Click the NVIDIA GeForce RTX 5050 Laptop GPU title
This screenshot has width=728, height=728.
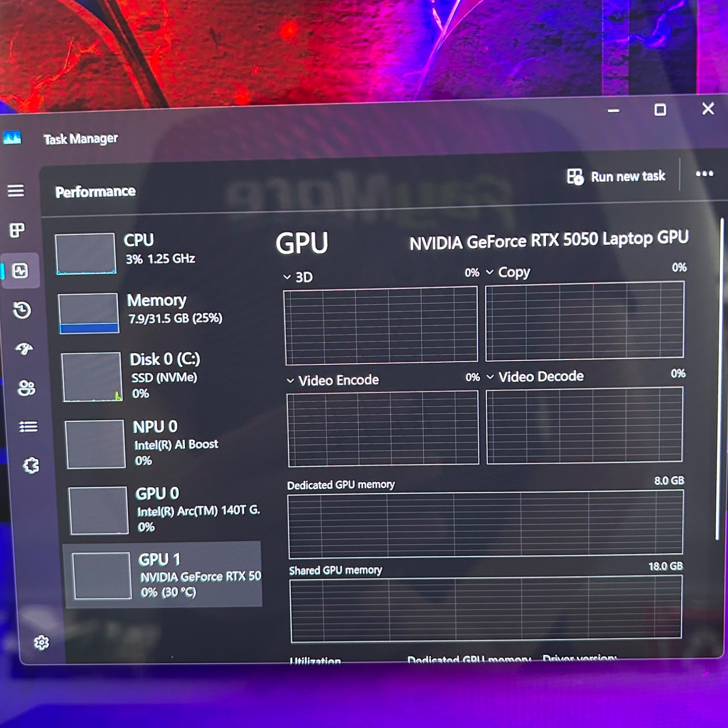[549, 240]
